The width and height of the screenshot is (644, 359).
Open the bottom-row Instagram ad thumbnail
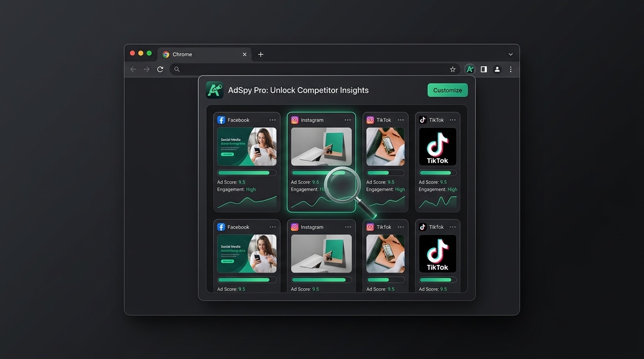321,254
